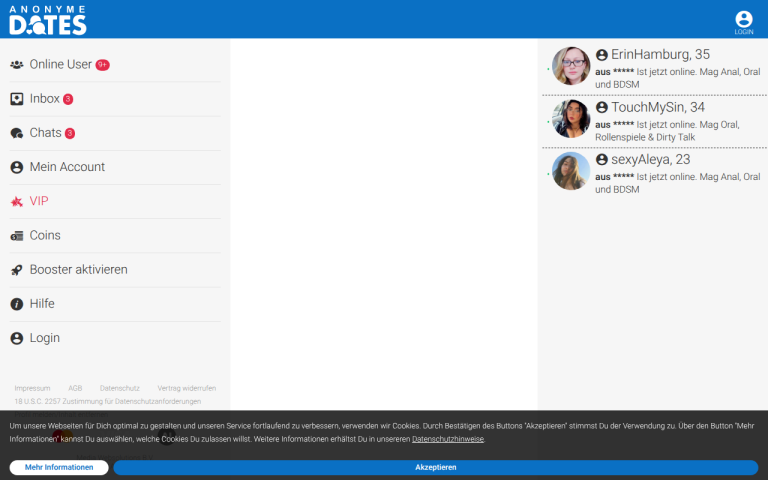This screenshot has height=480, width=768.
Task: Click the name TouchMySin, 34
Action: click(658, 107)
